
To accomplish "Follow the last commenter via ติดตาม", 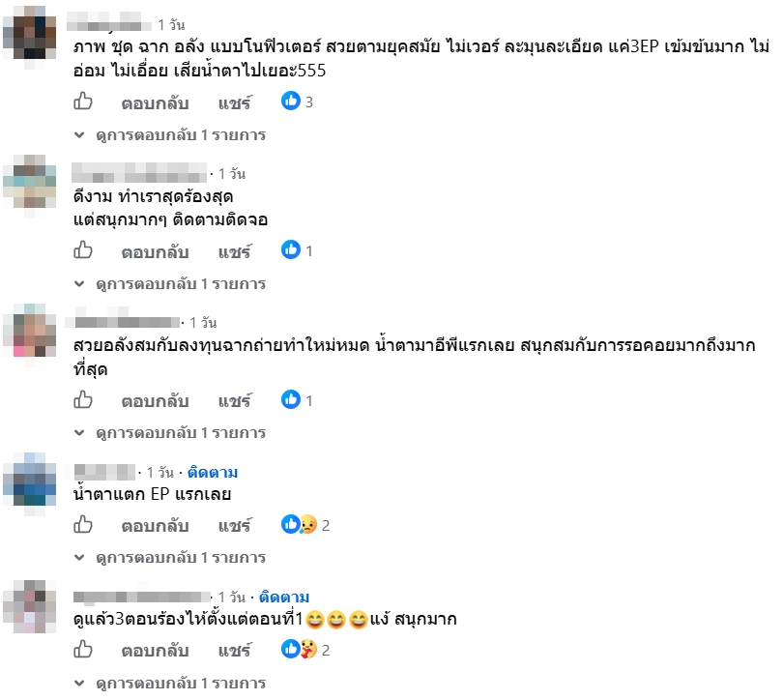I will [x=284, y=597].
